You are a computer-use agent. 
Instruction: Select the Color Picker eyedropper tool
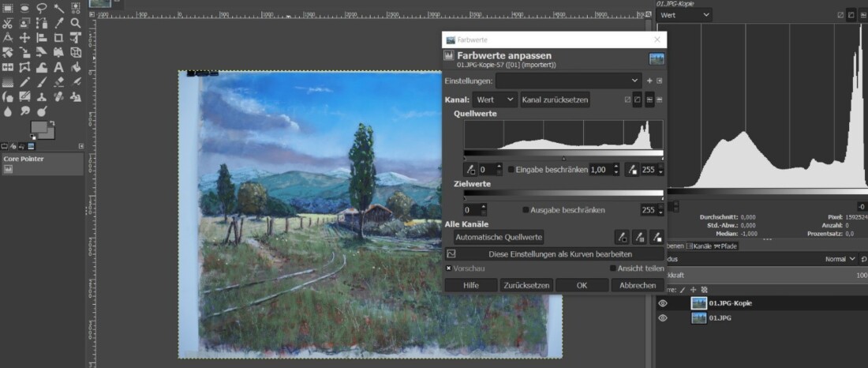pyautogui.click(x=58, y=23)
